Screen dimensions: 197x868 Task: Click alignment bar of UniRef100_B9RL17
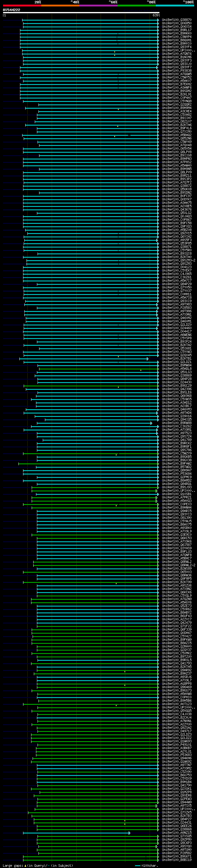(x=89, y=30)
